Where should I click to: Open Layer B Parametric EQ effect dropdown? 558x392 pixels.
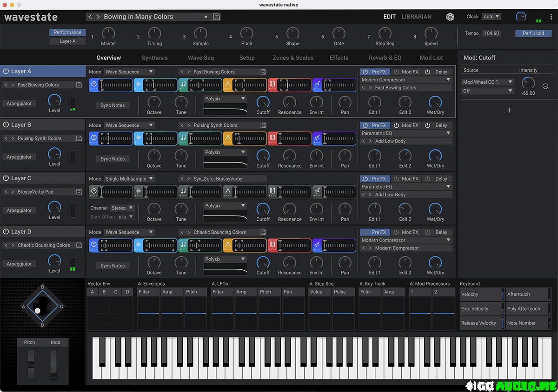pyautogui.click(x=406, y=133)
